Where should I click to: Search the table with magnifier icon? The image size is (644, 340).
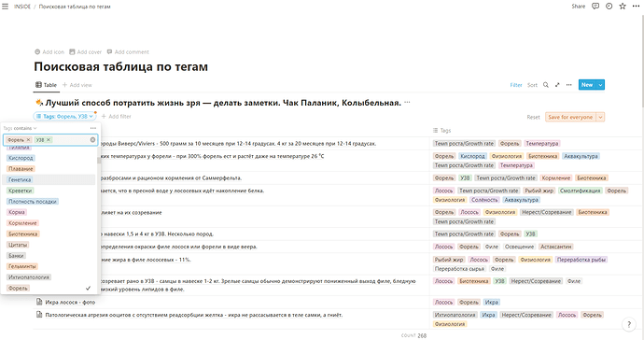(546, 85)
